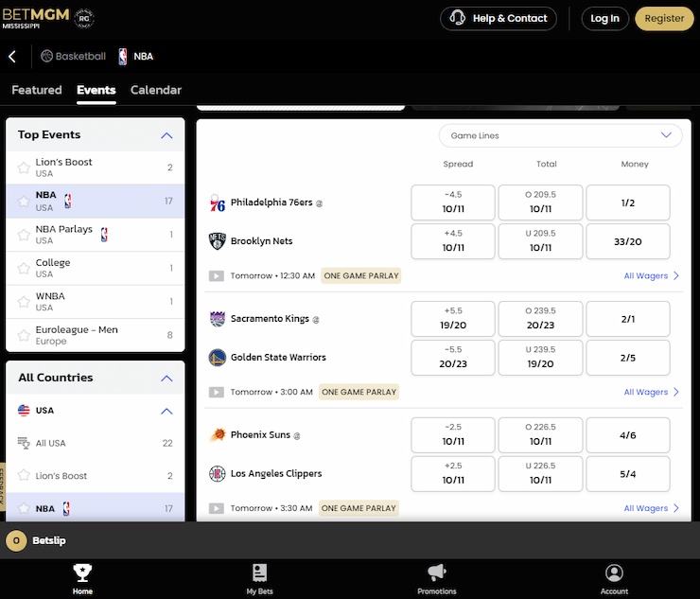Select Clippers +2.5 spread bet
Screen dimensions: 700x599
coord(453,473)
